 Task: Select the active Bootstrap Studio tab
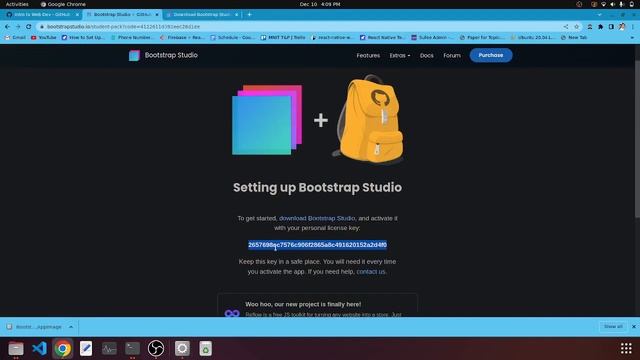pos(122,14)
